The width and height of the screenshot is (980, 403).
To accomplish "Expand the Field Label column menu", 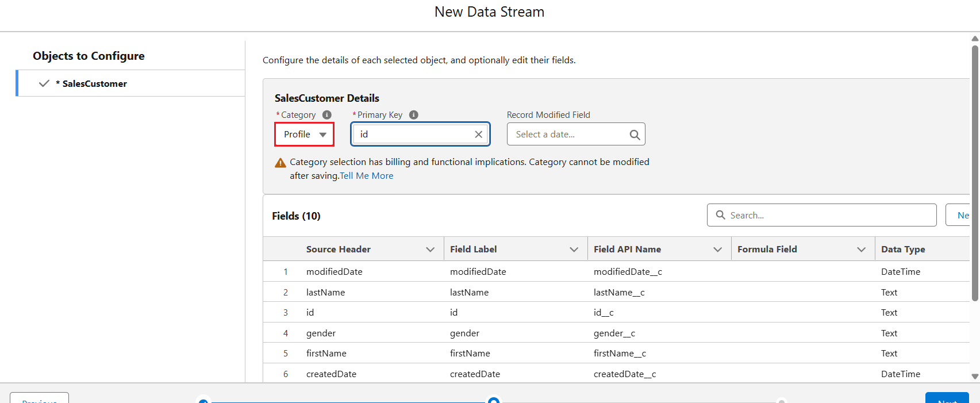I will click(x=574, y=250).
